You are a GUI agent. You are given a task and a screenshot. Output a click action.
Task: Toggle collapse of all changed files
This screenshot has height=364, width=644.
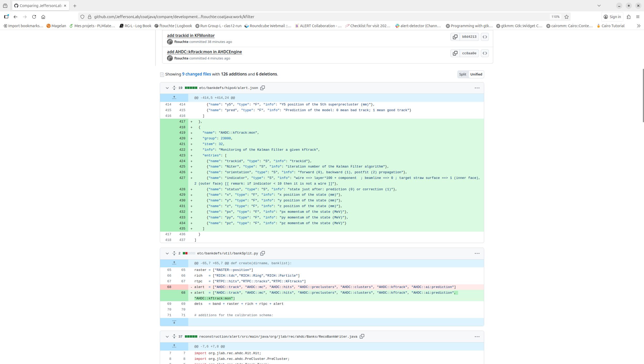(162, 74)
